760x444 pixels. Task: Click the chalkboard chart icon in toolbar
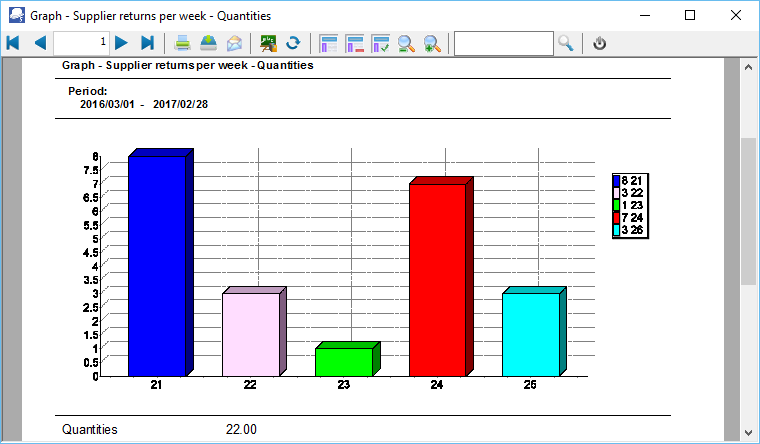click(268, 43)
